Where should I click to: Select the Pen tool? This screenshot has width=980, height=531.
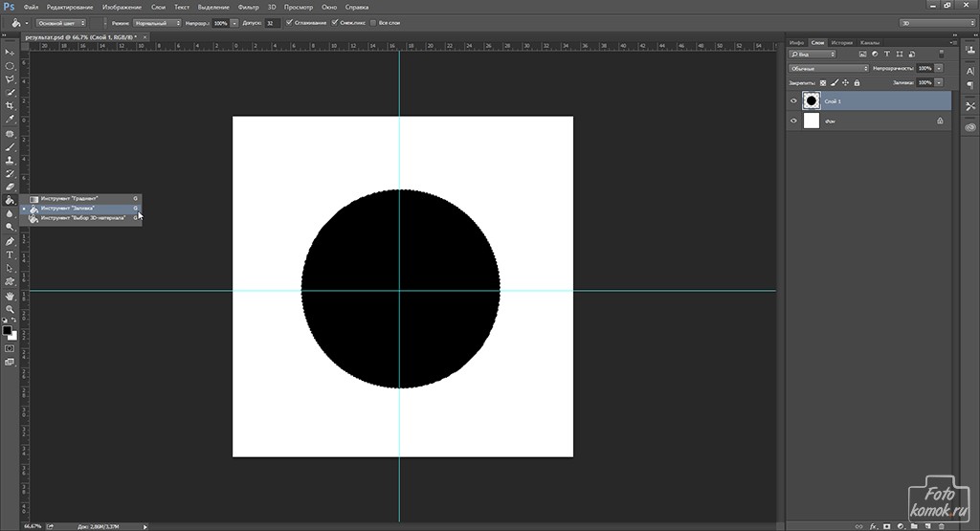[x=10, y=242]
